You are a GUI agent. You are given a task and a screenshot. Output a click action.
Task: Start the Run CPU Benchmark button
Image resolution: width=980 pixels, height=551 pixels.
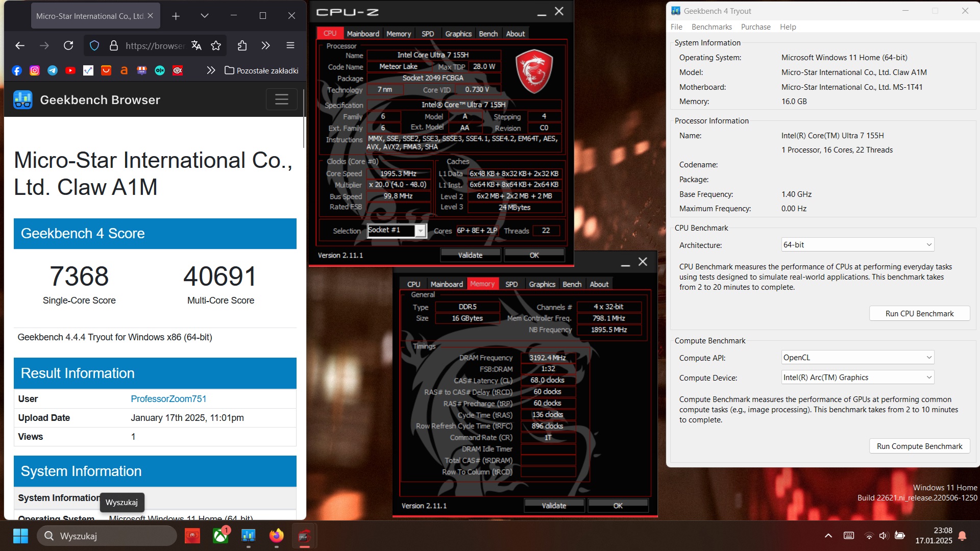[919, 313]
